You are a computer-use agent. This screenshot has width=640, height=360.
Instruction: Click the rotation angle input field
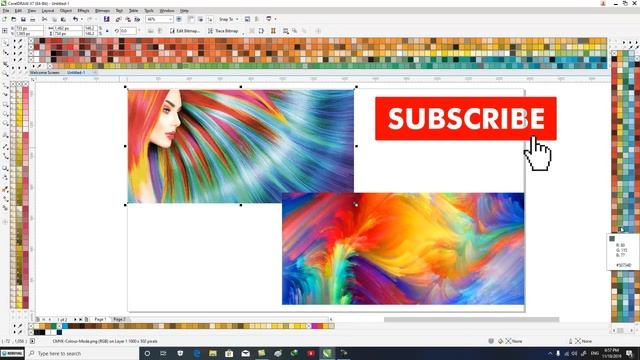pos(128,31)
